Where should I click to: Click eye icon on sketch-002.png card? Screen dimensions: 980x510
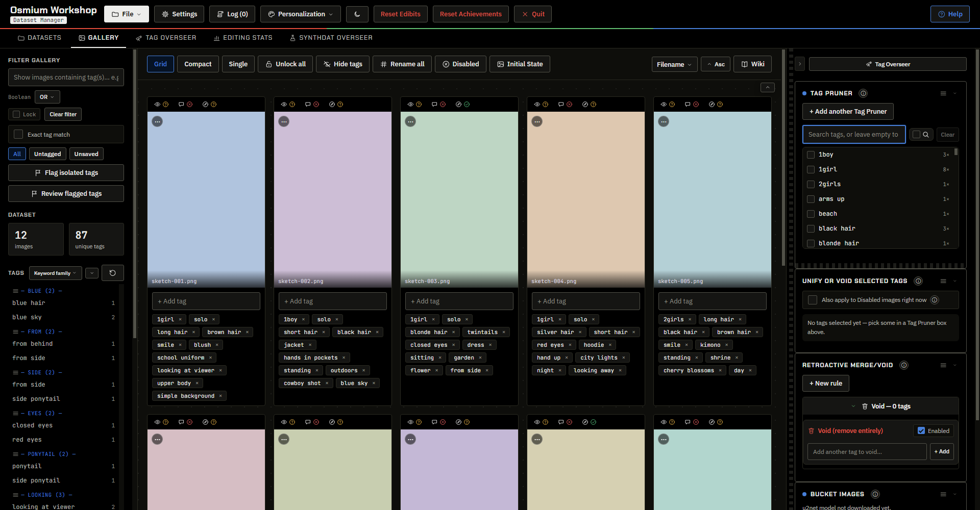pos(284,105)
